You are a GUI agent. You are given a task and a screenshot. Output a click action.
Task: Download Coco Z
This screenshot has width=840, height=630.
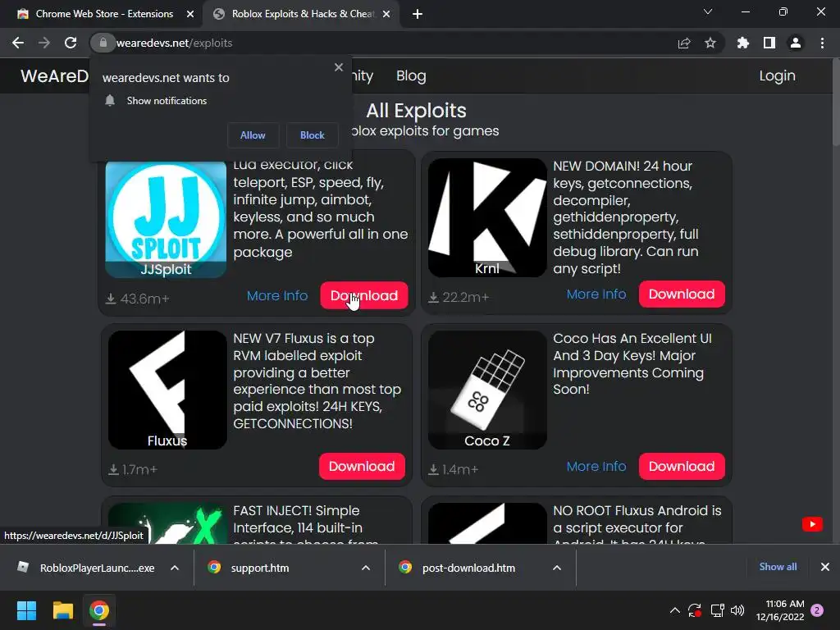pyautogui.click(x=682, y=466)
